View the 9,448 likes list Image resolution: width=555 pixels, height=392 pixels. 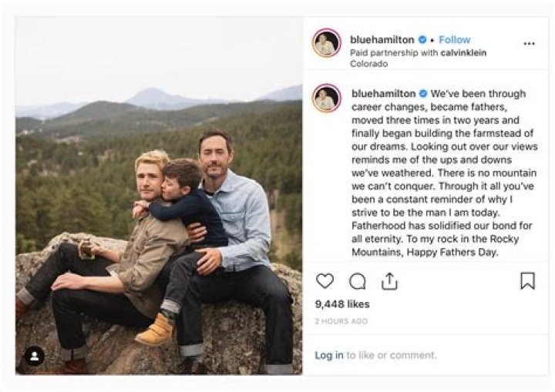point(342,304)
